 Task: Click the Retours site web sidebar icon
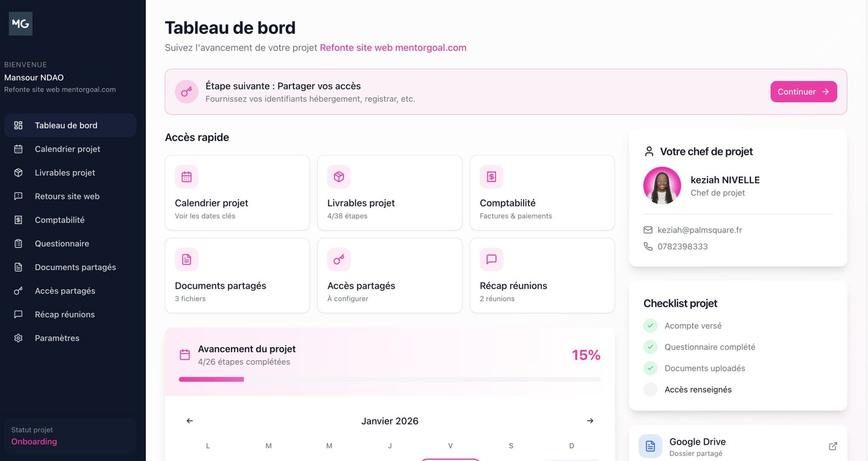coord(18,196)
